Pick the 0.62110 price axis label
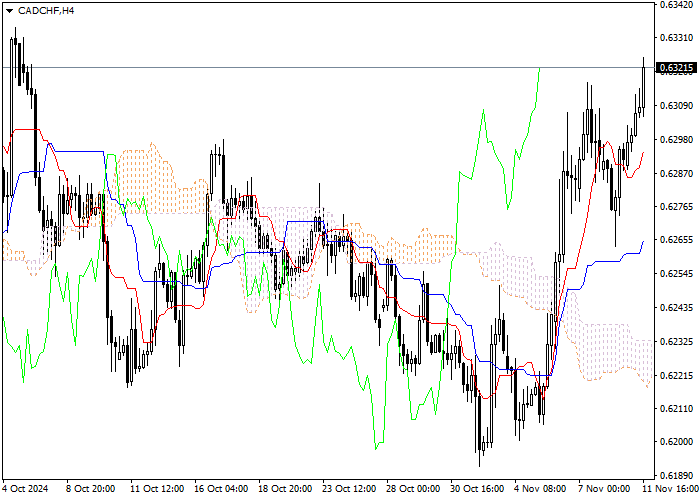700x500 pixels. 676,408
